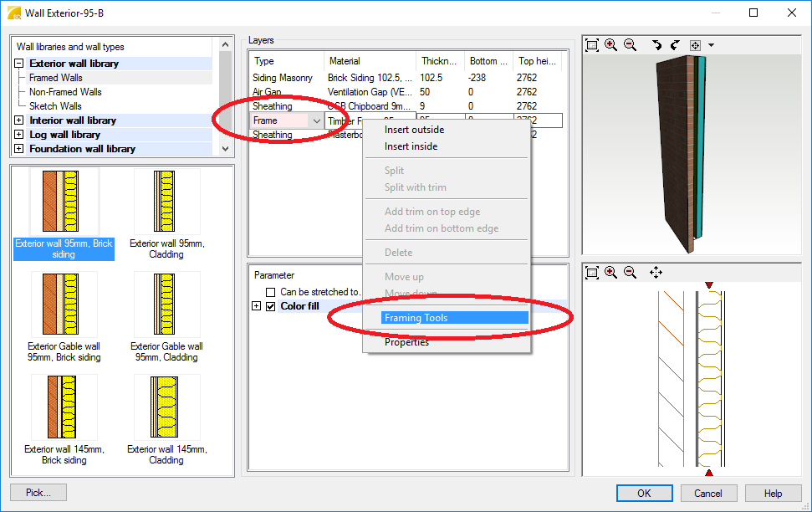Viewport: 812px width, 512px height.
Task: Zoom out in the wall section view
Action: click(x=630, y=273)
